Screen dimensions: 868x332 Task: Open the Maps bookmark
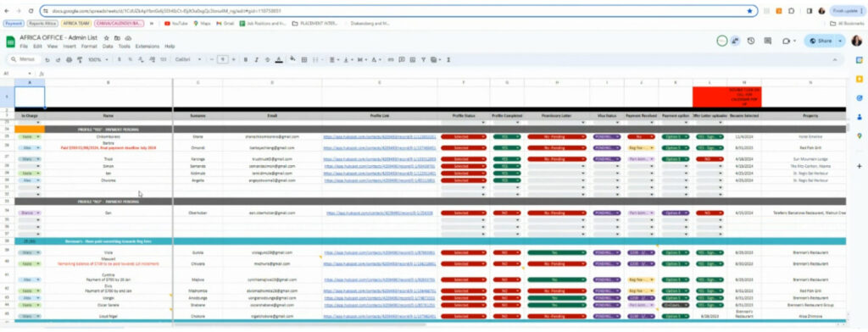(x=202, y=24)
